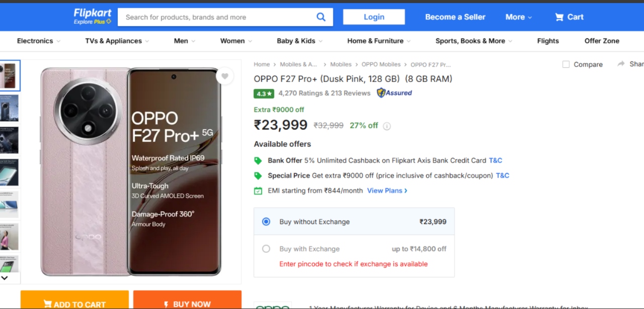Click the Bank Offer tag icon
The width and height of the screenshot is (644, 309).
click(x=258, y=161)
